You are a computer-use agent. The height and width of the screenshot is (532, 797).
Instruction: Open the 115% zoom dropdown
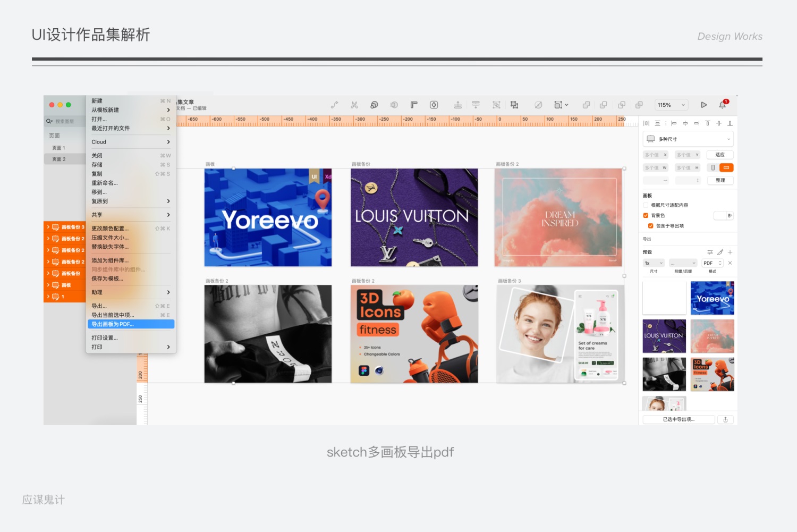tap(671, 105)
